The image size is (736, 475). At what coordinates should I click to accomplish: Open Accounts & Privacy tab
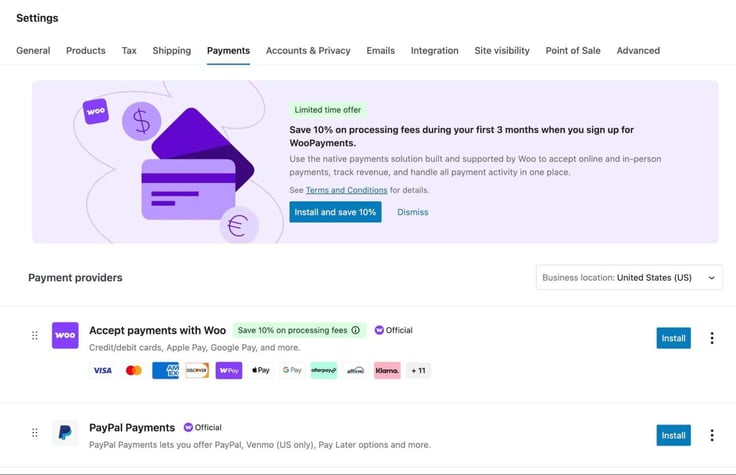point(308,51)
